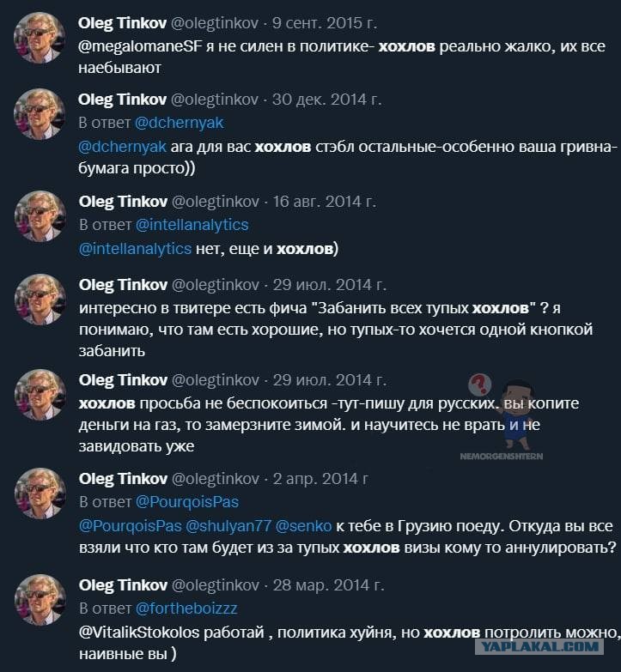Click the red question mark badge
621x672 pixels.
point(479,384)
